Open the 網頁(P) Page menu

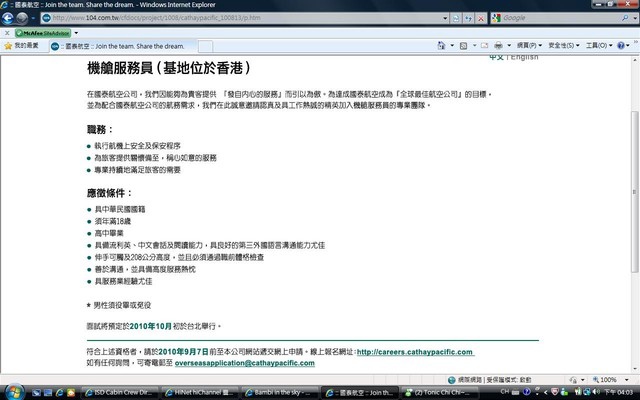[529, 45]
